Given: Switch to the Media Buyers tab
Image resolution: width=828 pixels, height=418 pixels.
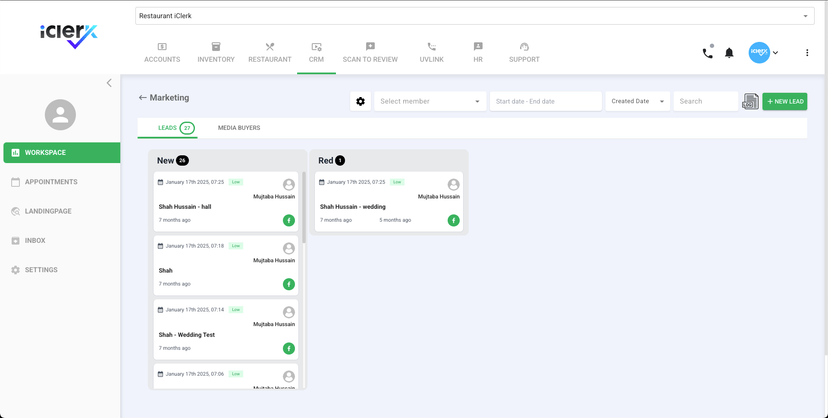Looking at the screenshot, I should pos(239,128).
